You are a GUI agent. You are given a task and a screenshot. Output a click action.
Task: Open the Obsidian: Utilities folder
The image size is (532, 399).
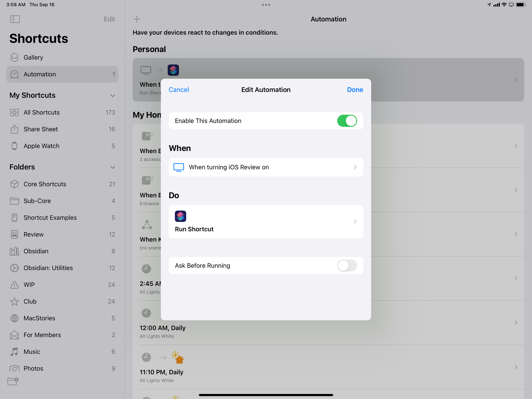tap(62, 268)
